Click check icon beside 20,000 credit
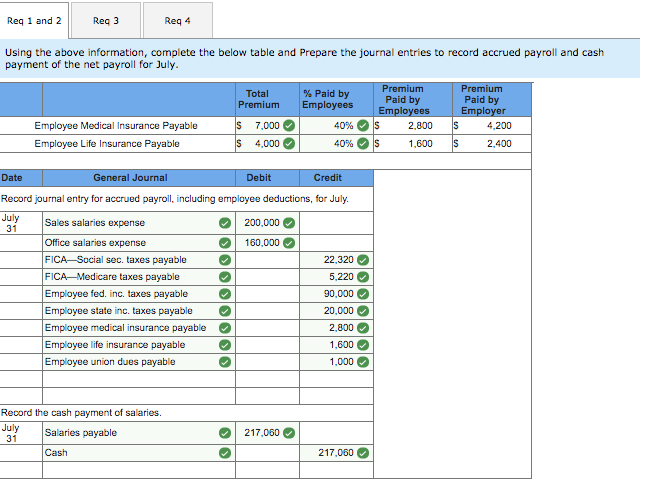The image size is (656, 487). point(363,311)
